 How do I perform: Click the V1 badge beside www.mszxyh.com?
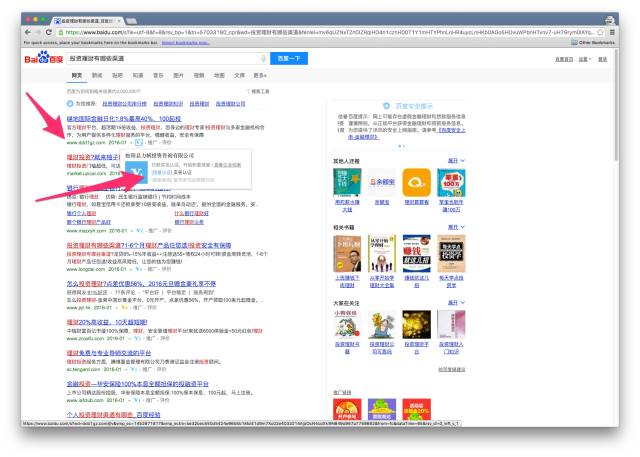coord(140,231)
